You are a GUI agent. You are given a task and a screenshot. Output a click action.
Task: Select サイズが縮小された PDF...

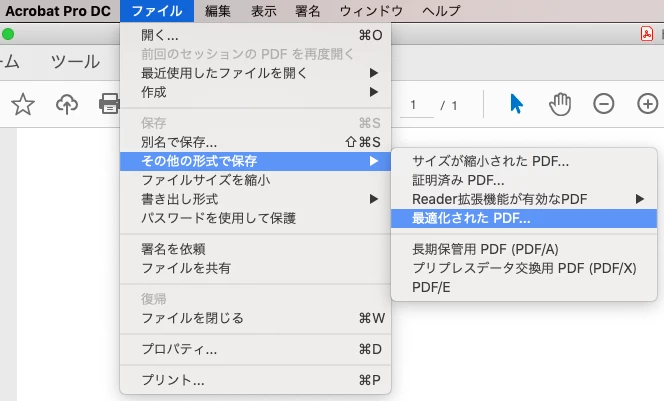coord(524,161)
